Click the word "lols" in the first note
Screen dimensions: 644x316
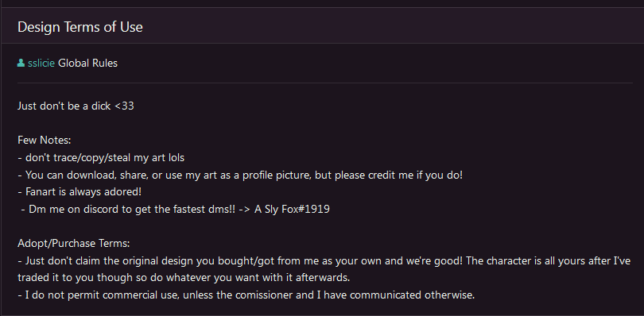tap(177, 157)
